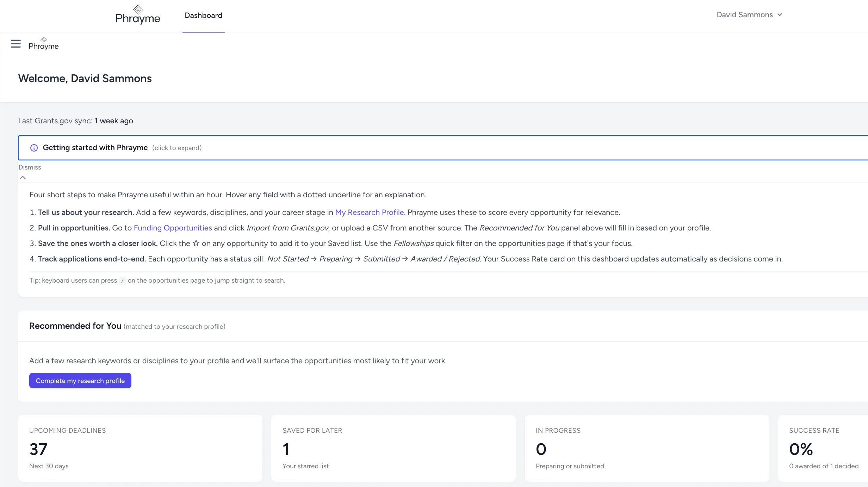Expand the Getting started with Phrayme header

pyautogui.click(x=443, y=148)
